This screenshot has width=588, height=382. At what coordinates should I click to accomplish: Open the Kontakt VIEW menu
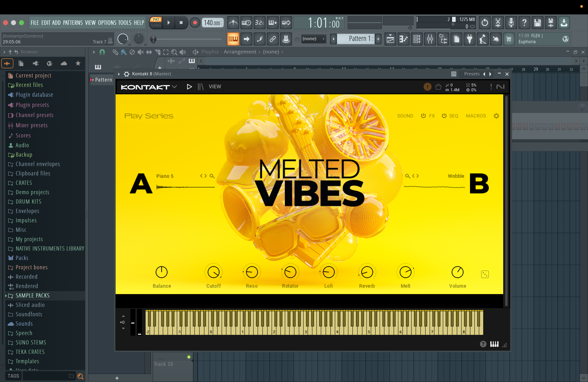215,87
